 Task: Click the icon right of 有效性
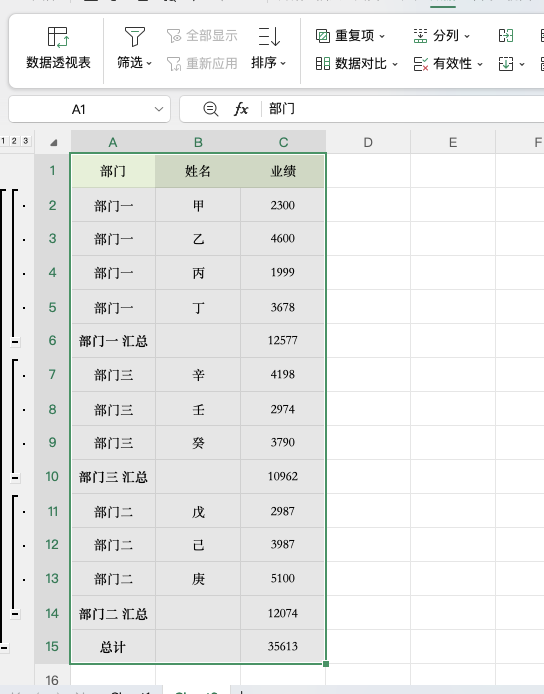tap(506, 64)
